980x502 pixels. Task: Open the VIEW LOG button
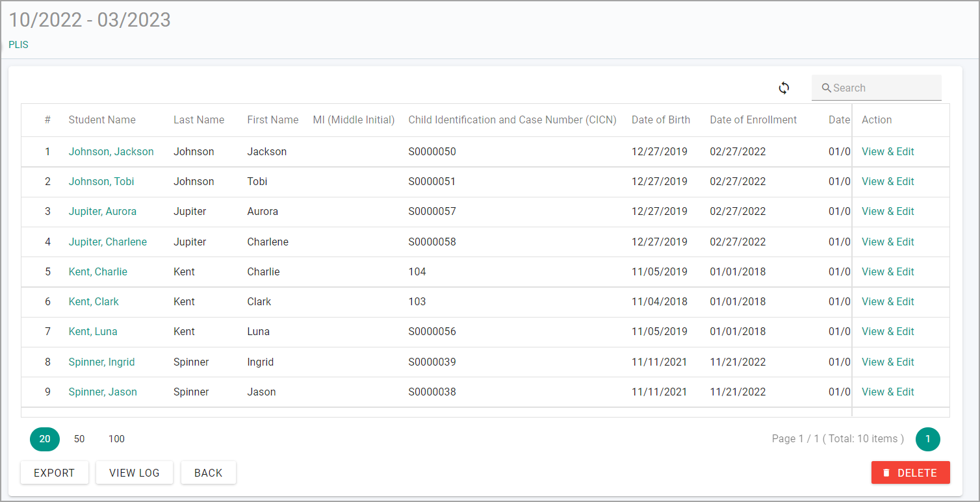click(x=135, y=473)
